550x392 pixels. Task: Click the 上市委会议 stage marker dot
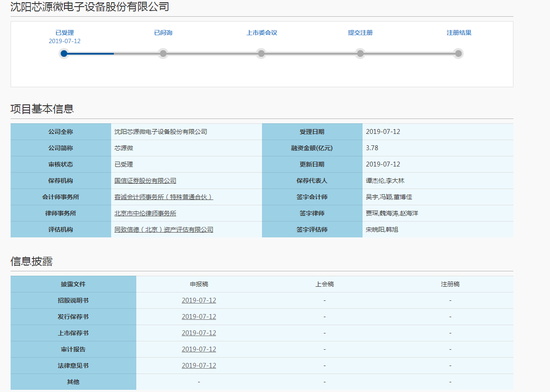click(x=261, y=54)
